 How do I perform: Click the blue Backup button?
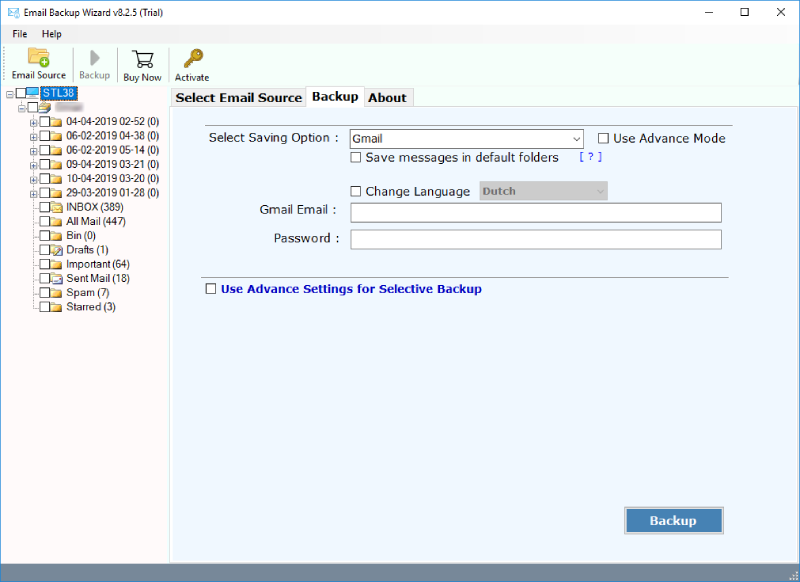pyautogui.click(x=673, y=521)
